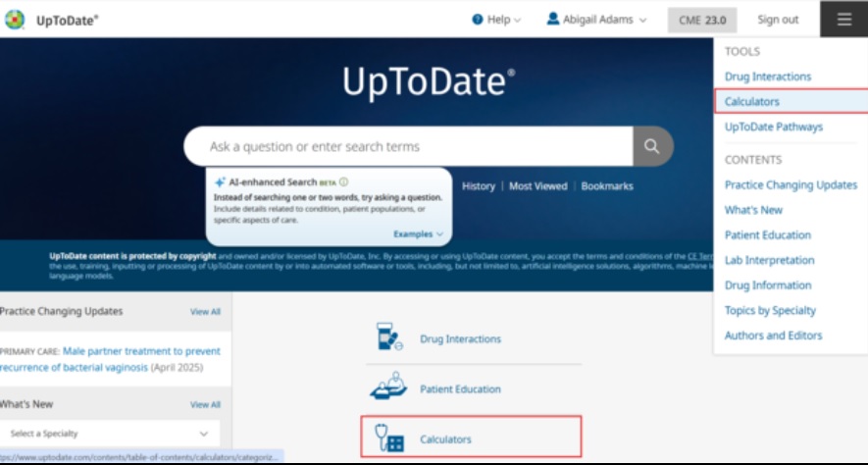Click the AI-enhanced Search info icon
This screenshot has width=868, height=465.
point(344,182)
